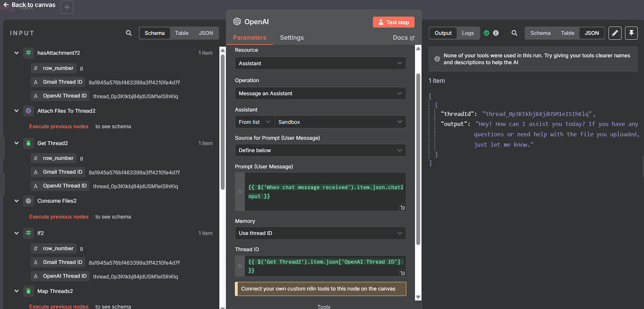Screen dimensions: 644x309
Task: Switch from Output to Logs view
Action: point(468,33)
